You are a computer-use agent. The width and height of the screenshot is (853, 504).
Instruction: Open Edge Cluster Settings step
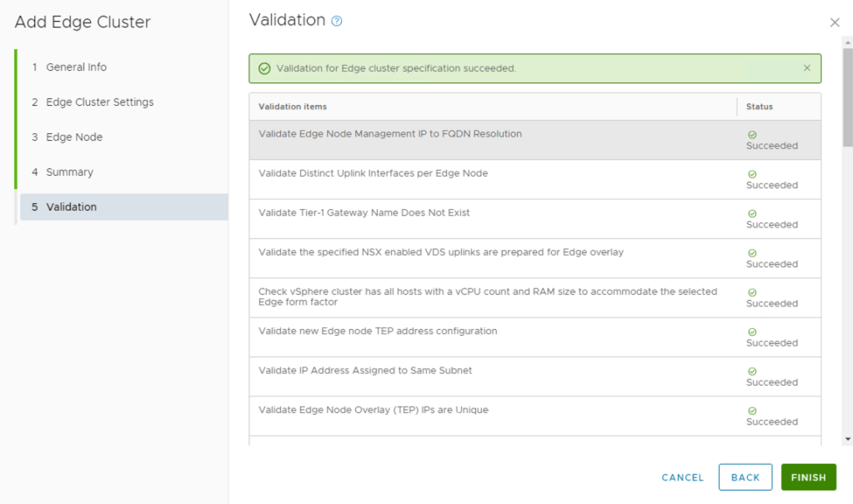tap(99, 102)
